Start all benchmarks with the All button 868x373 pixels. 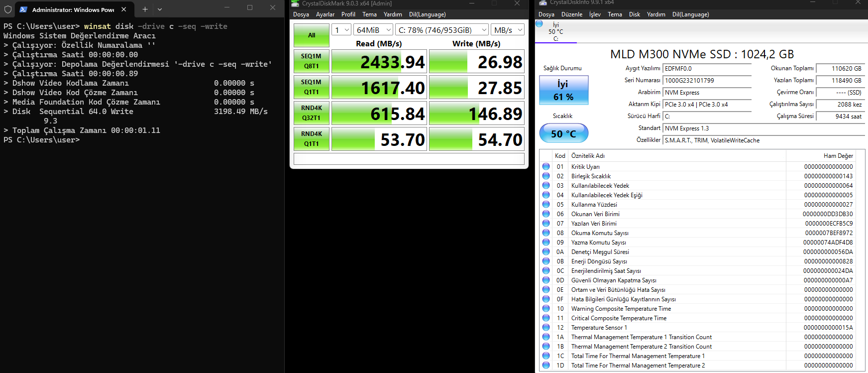click(x=312, y=35)
